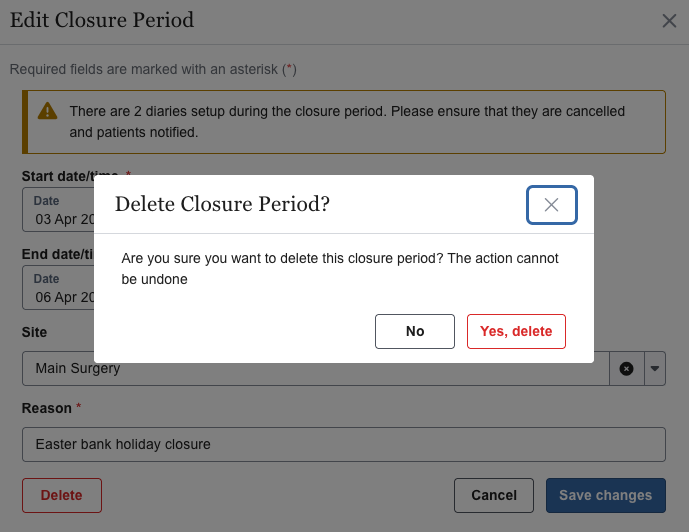Close the Edit Closure Period panel
Viewport: 689px width, 532px height.
click(x=669, y=21)
